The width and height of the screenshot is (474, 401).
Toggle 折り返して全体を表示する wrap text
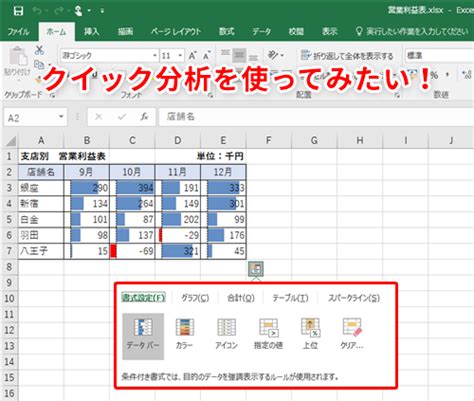[347, 56]
